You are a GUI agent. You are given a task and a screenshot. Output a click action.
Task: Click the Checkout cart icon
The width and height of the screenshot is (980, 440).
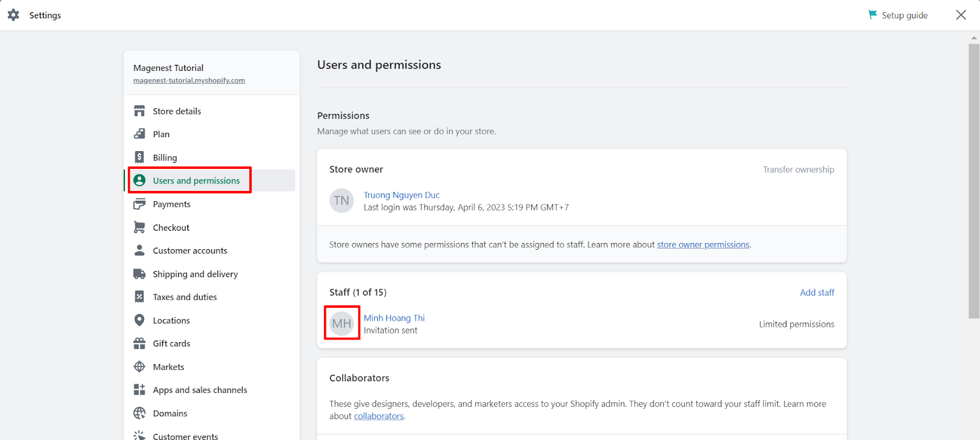140,227
